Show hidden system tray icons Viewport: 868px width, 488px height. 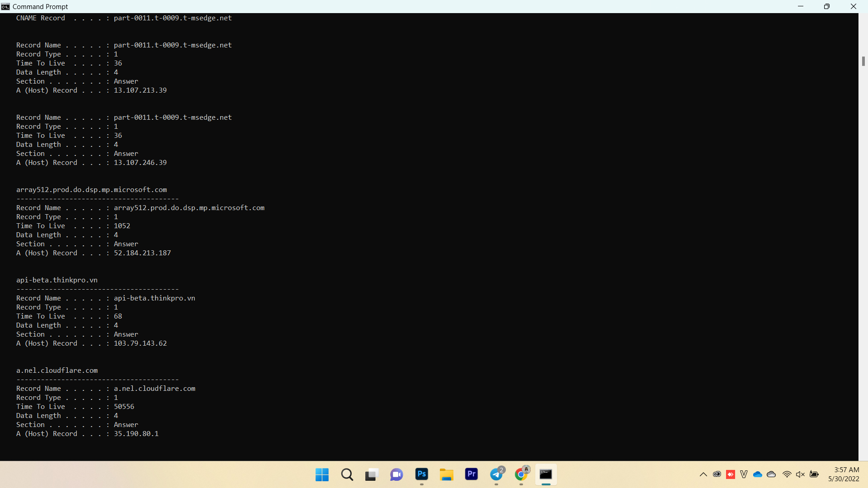[x=703, y=474]
